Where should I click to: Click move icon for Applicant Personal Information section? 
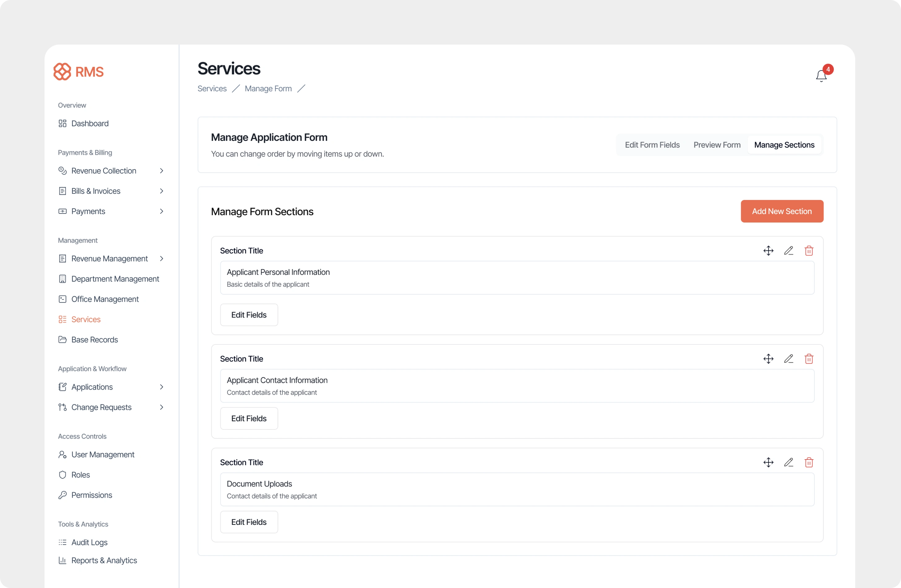coord(768,251)
